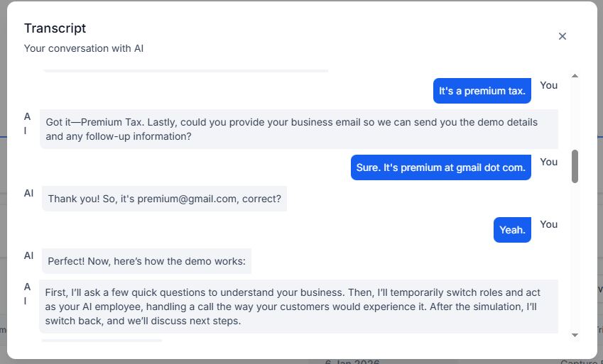Click the "You" label beside "It's a premium tax."
Screen dimensions: 603x364
(548, 85)
